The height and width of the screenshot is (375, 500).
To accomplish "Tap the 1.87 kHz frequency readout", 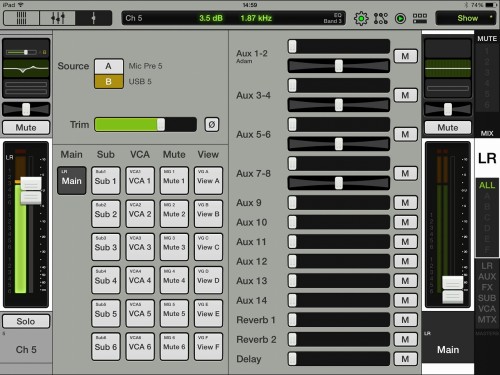I will (x=256, y=18).
